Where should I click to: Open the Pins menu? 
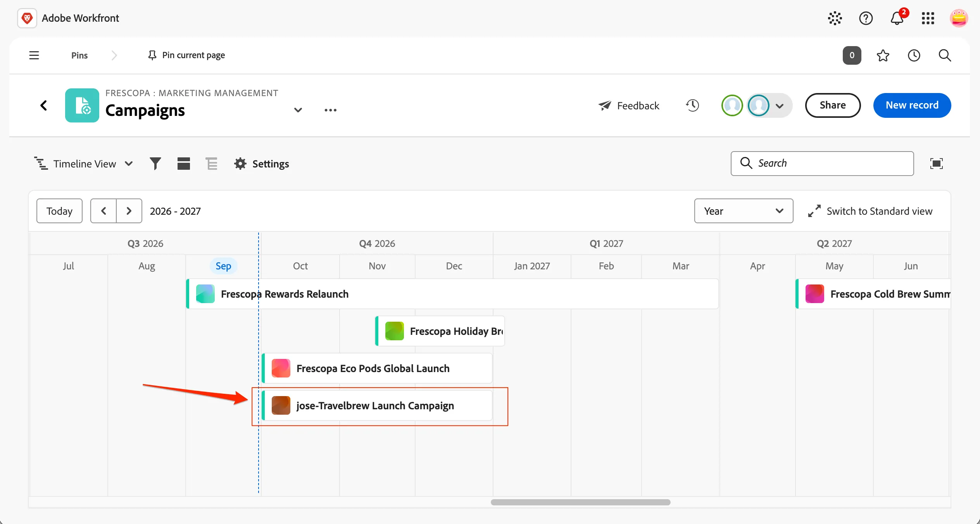pos(79,55)
